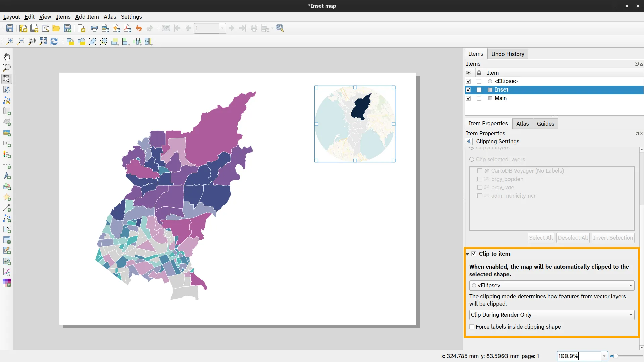Activate the Move item content tool
The height and width of the screenshot is (362, 644).
(x=7, y=89)
